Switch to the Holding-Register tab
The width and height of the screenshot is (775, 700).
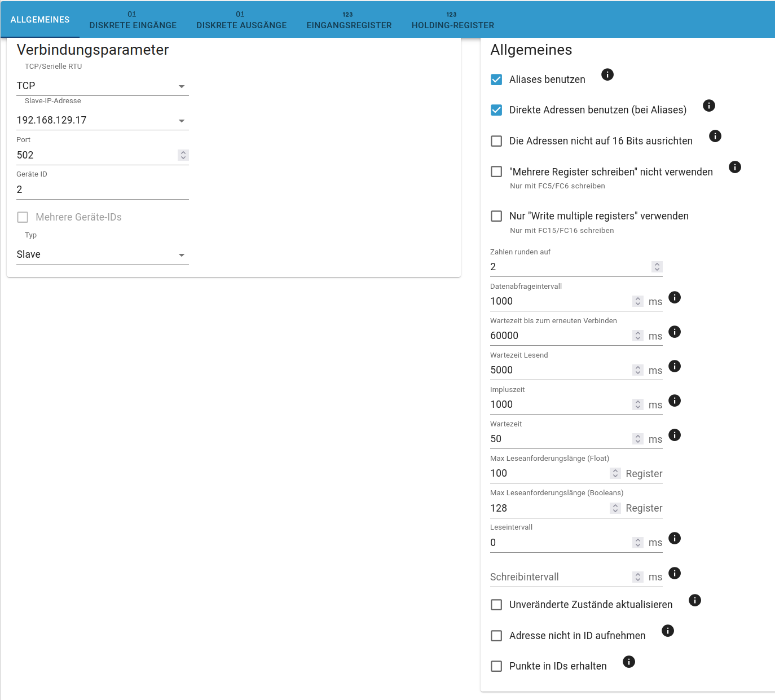point(452,20)
